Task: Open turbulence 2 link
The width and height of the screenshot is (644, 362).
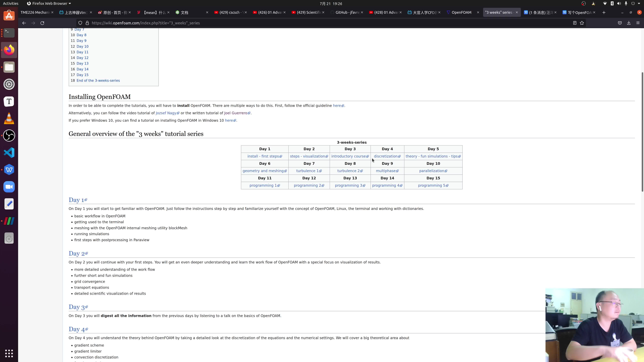Action: coord(350,171)
